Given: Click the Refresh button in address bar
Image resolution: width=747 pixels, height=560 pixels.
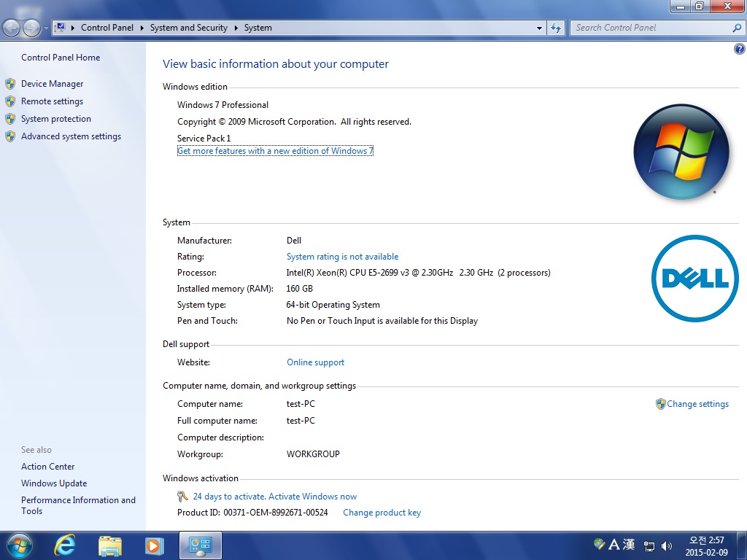Looking at the screenshot, I should pos(556,28).
